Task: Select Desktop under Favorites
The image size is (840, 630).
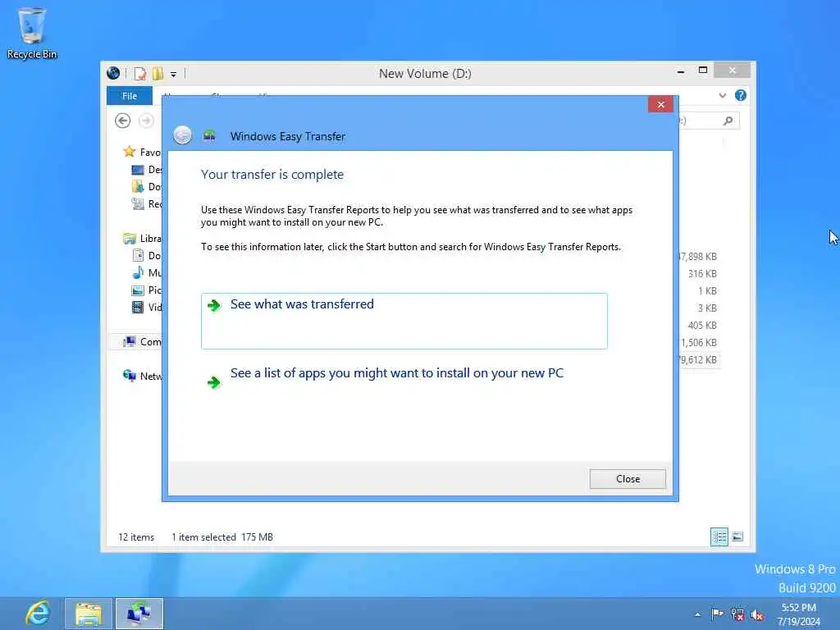Action: click(x=146, y=169)
